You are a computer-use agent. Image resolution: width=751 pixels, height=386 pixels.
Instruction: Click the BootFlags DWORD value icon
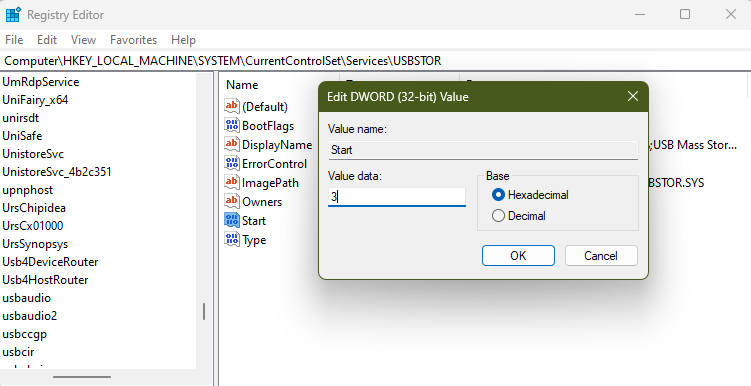(232, 125)
